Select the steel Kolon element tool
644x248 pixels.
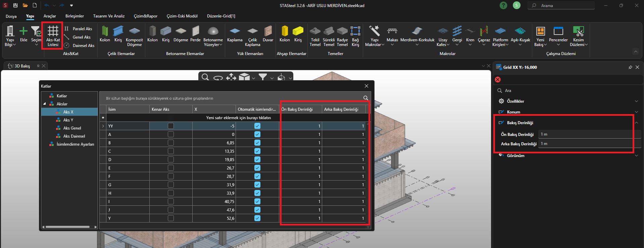point(105,34)
